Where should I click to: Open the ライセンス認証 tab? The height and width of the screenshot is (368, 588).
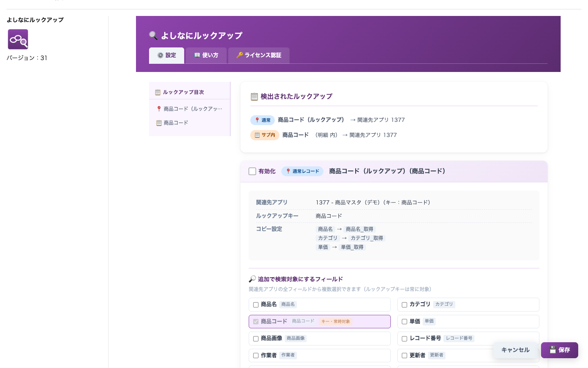(259, 56)
